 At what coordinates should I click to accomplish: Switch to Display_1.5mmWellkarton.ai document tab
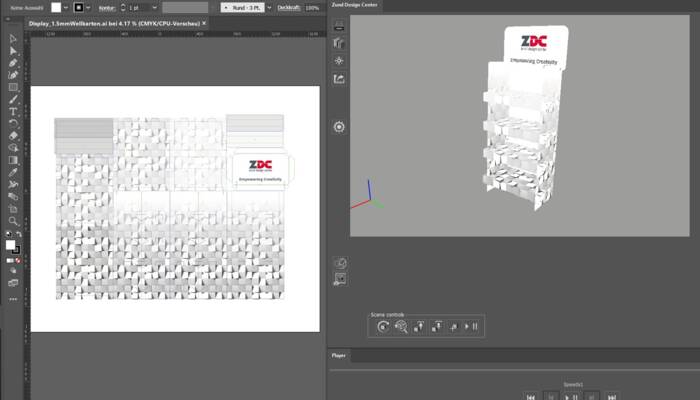click(108, 22)
